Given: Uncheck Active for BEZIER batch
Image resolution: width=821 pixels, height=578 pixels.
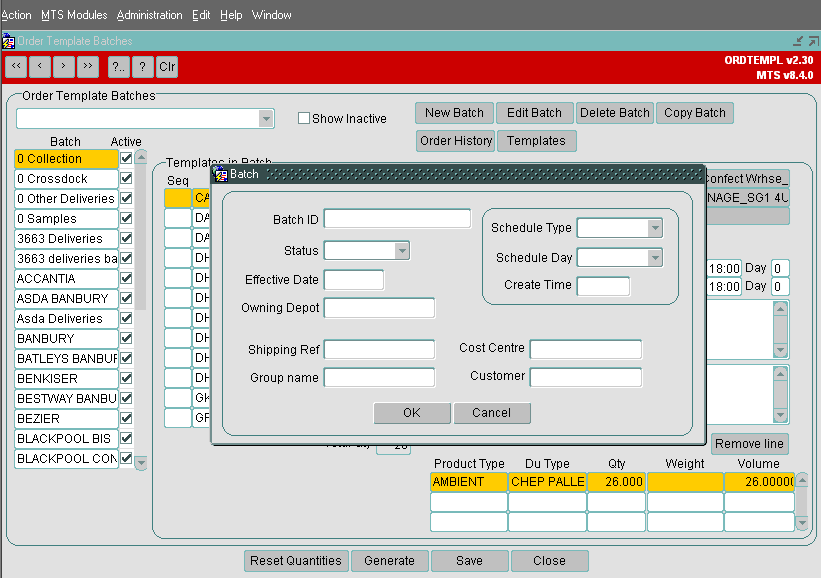Looking at the screenshot, I should point(126,418).
